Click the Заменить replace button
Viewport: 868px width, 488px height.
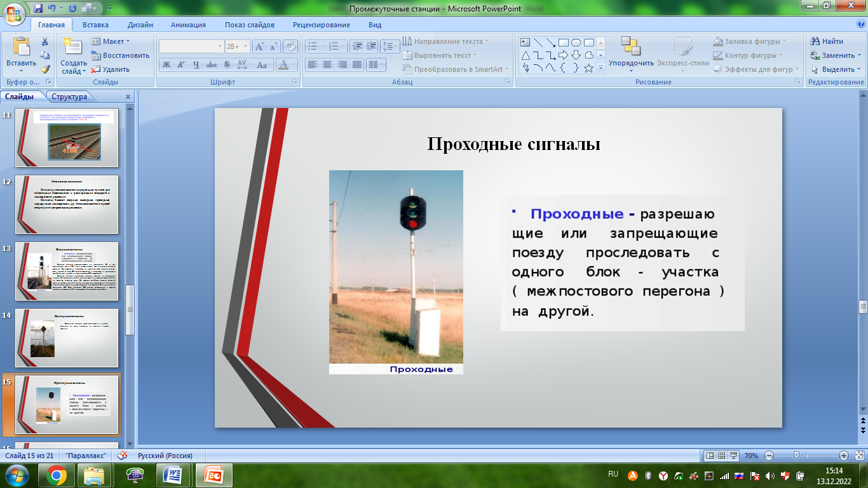(836, 55)
